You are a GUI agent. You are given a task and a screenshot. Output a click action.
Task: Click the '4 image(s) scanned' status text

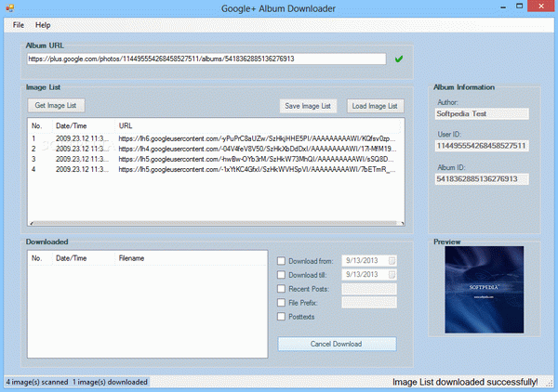(x=37, y=382)
